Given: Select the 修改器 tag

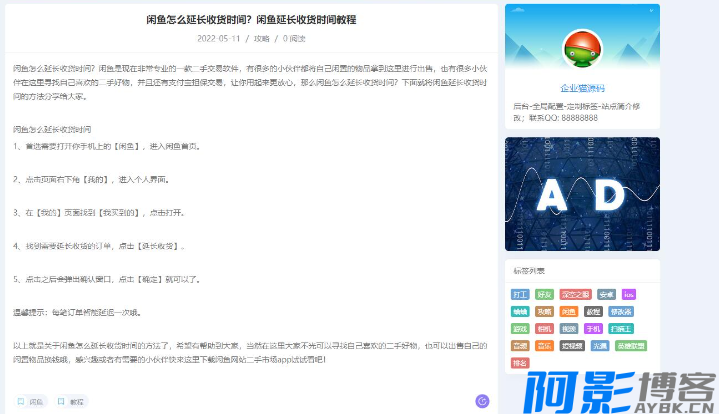Looking at the screenshot, I should point(621,311).
